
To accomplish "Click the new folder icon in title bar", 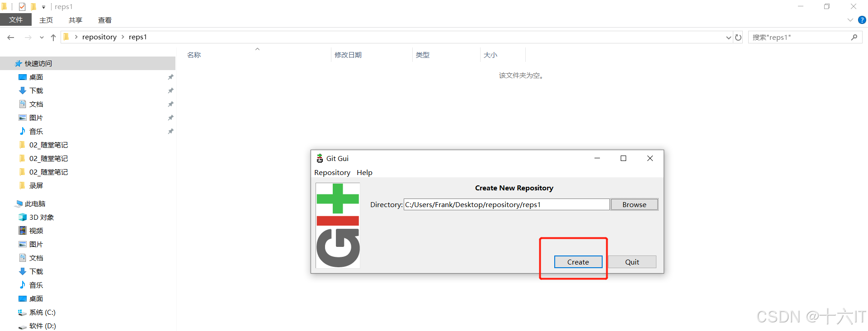I will pyautogui.click(x=33, y=6).
